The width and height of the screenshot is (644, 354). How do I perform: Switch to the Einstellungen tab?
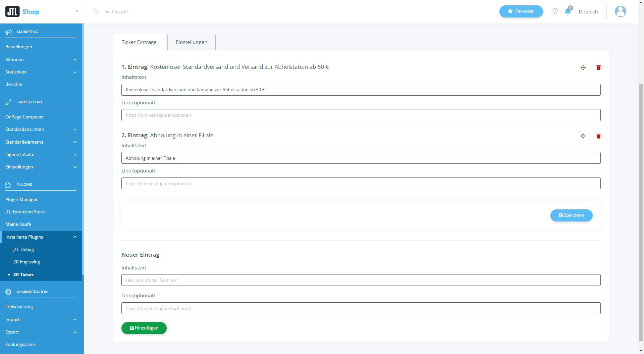pos(191,42)
